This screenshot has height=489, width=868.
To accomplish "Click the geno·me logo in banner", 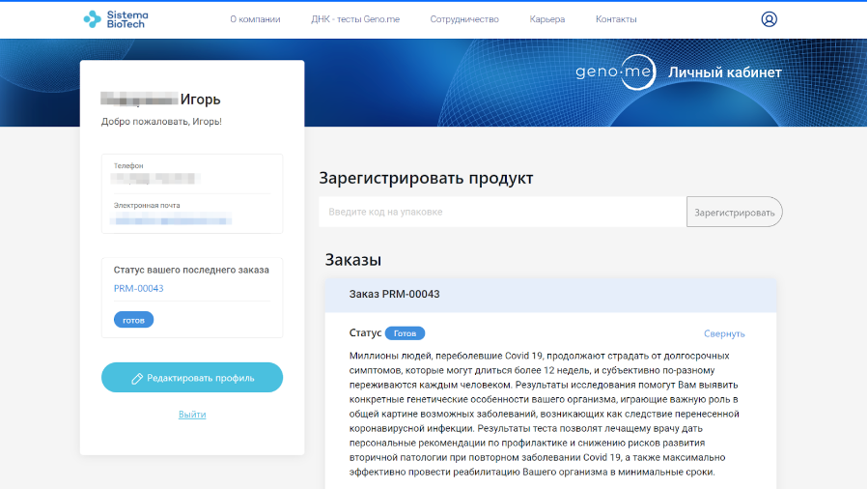I will click(616, 72).
